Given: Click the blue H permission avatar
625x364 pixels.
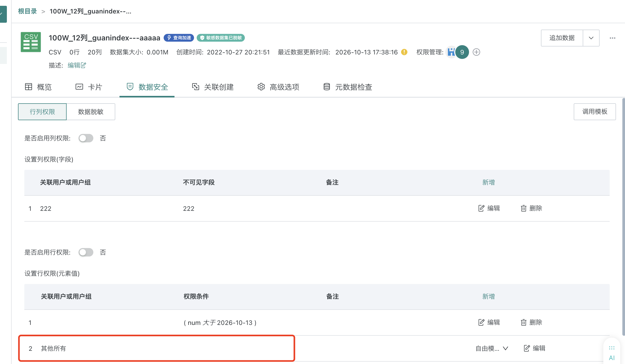Looking at the screenshot, I should tap(451, 52).
